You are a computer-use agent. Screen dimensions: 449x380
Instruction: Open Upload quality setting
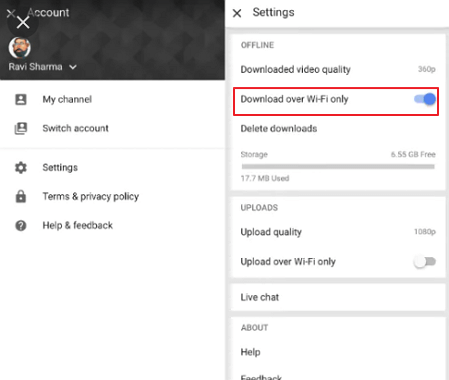338,232
